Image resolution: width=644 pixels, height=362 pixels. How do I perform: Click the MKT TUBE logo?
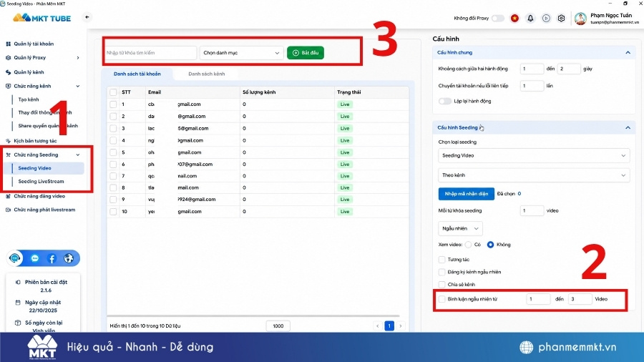[x=42, y=18]
